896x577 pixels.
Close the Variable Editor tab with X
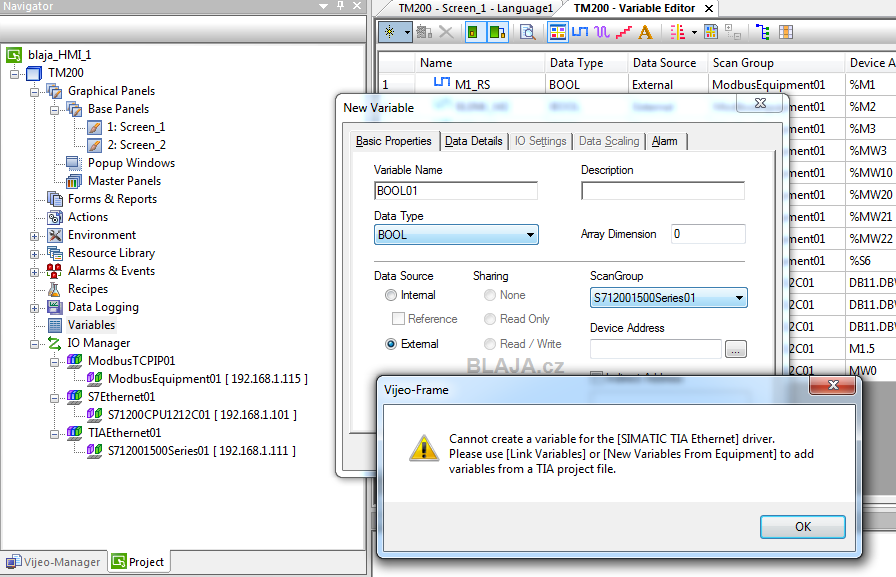pyautogui.click(x=709, y=9)
